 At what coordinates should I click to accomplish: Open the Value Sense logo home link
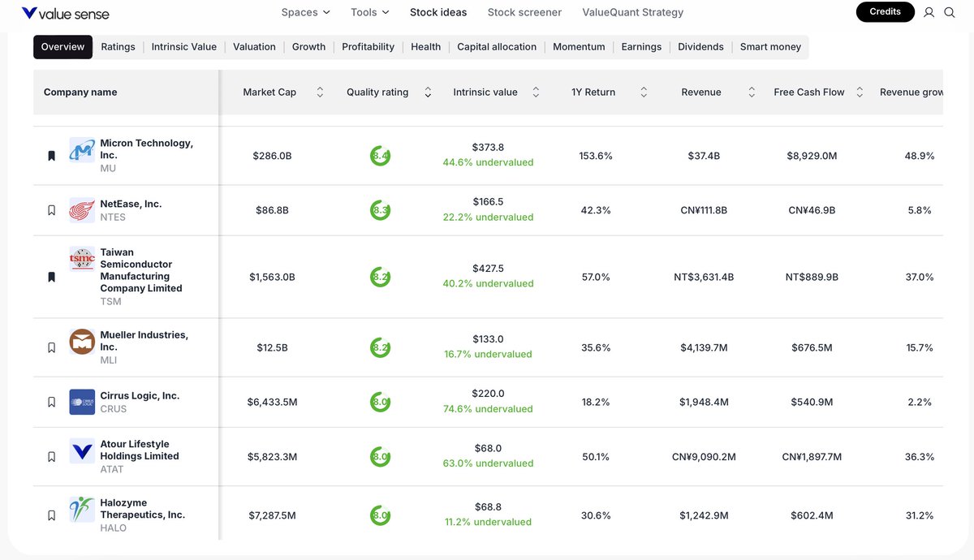coord(66,13)
